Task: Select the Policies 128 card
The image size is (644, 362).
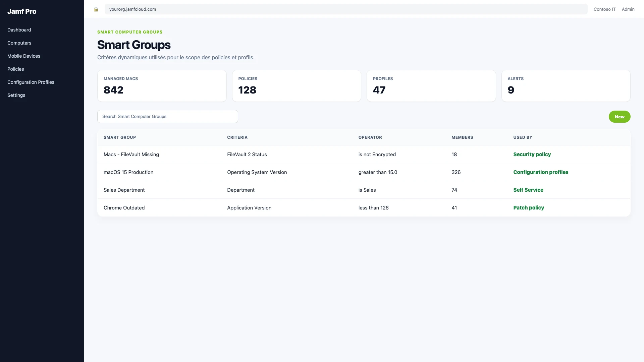Action: [x=297, y=86]
